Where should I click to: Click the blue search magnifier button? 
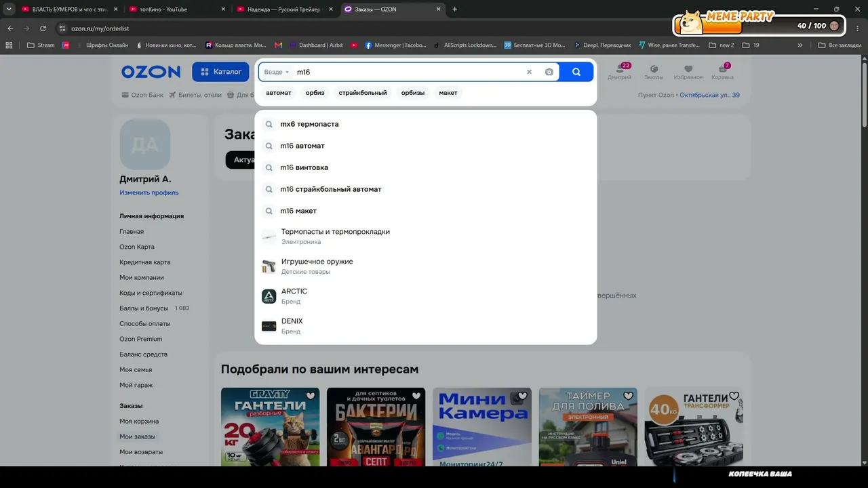coord(576,72)
